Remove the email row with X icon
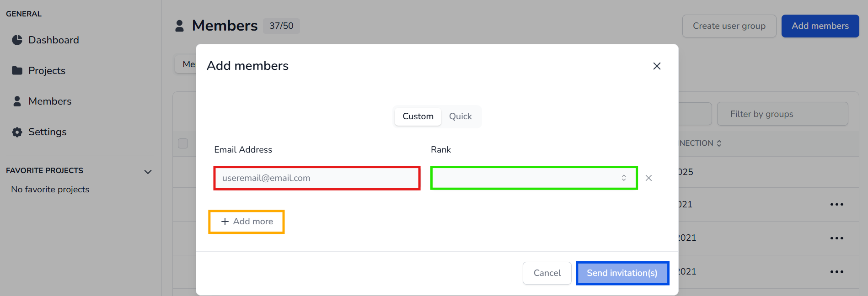Image resolution: width=868 pixels, height=296 pixels. coord(648,178)
